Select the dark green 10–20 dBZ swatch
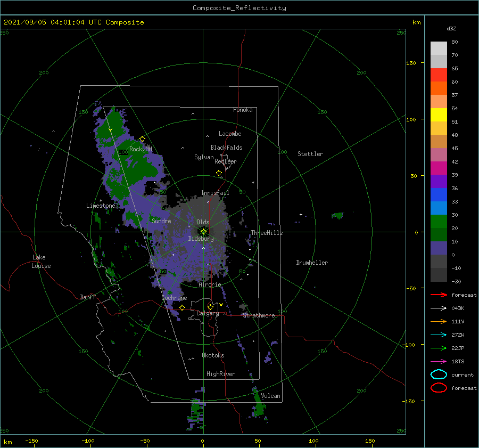Screen dimensions: 479x448 (439, 234)
